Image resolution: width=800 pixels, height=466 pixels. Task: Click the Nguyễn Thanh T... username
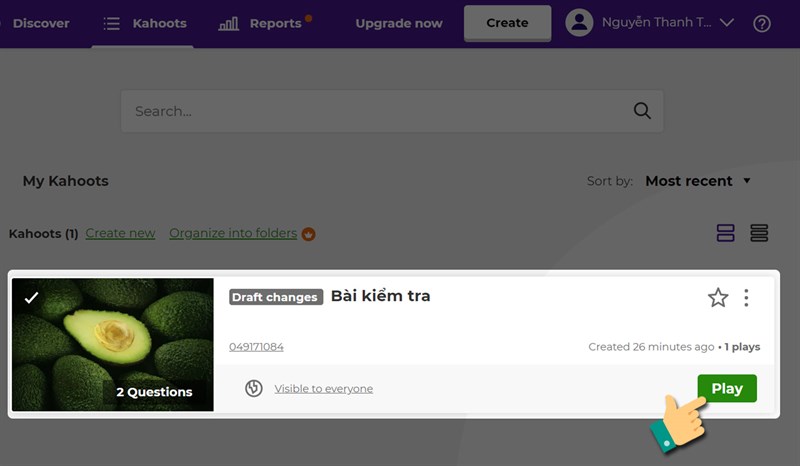pos(656,22)
